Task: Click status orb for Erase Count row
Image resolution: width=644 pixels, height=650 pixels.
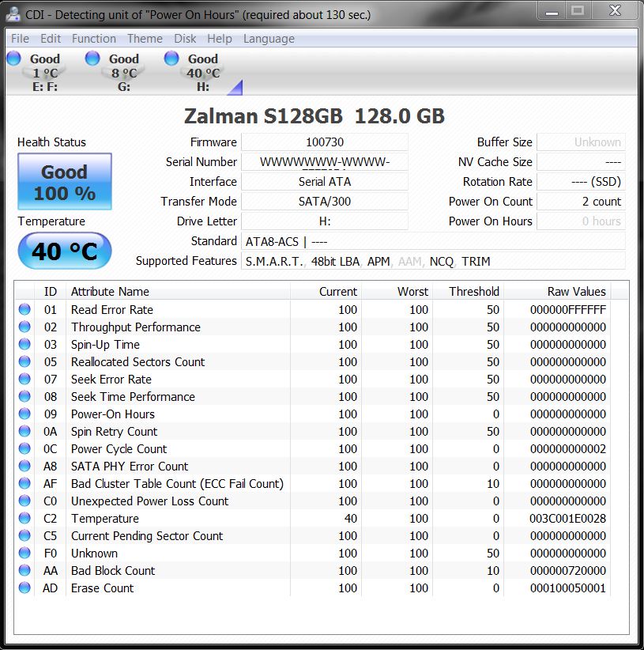Action: 24,588
